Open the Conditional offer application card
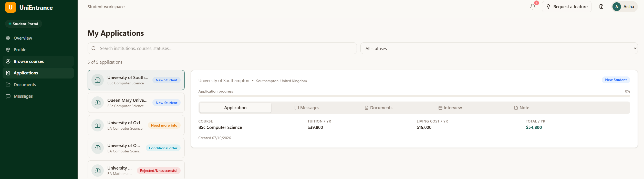Viewport: 644px width, 179px height. (136, 148)
